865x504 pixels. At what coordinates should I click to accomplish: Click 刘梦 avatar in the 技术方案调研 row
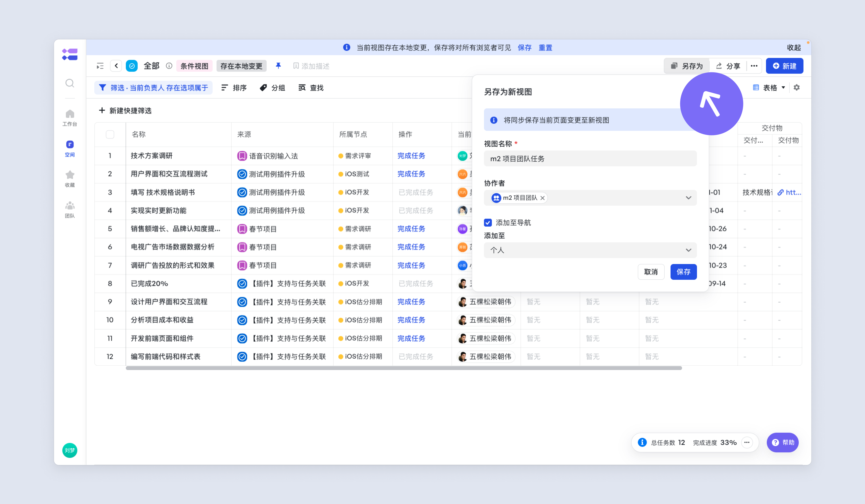click(x=462, y=156)
